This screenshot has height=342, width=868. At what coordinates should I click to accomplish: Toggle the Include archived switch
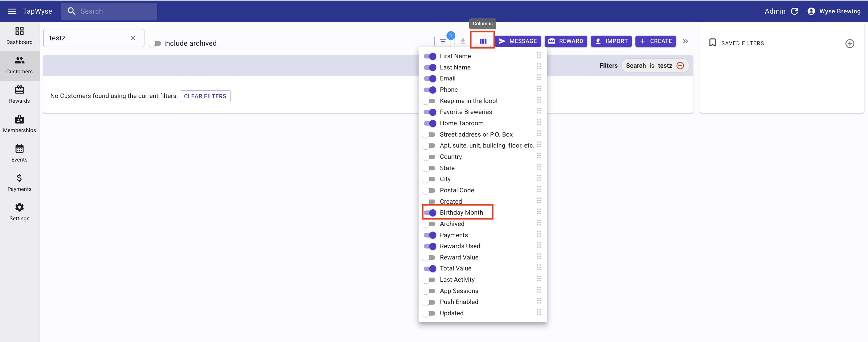coord(155,44)
